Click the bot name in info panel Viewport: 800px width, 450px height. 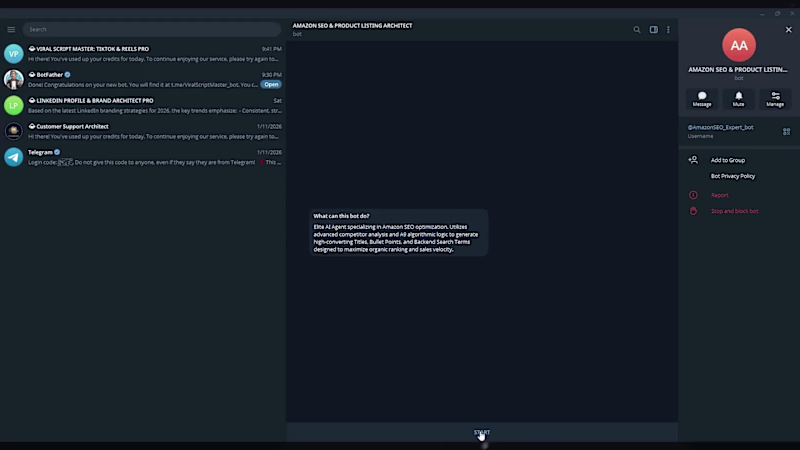pyautogui.click(x=738, y=69)
